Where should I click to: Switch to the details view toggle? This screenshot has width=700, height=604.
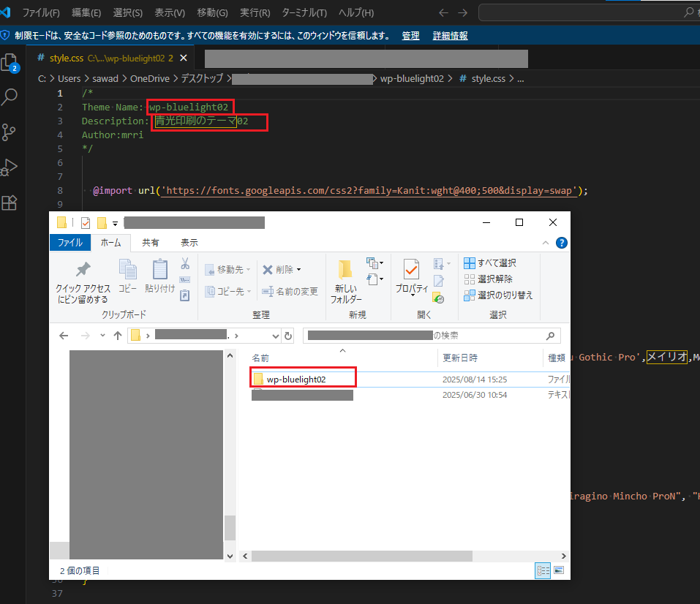click(543, 570)
